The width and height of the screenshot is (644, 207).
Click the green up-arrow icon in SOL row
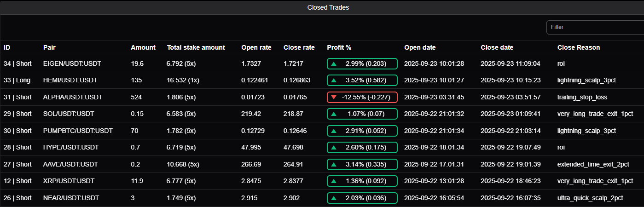coord(334,114)
